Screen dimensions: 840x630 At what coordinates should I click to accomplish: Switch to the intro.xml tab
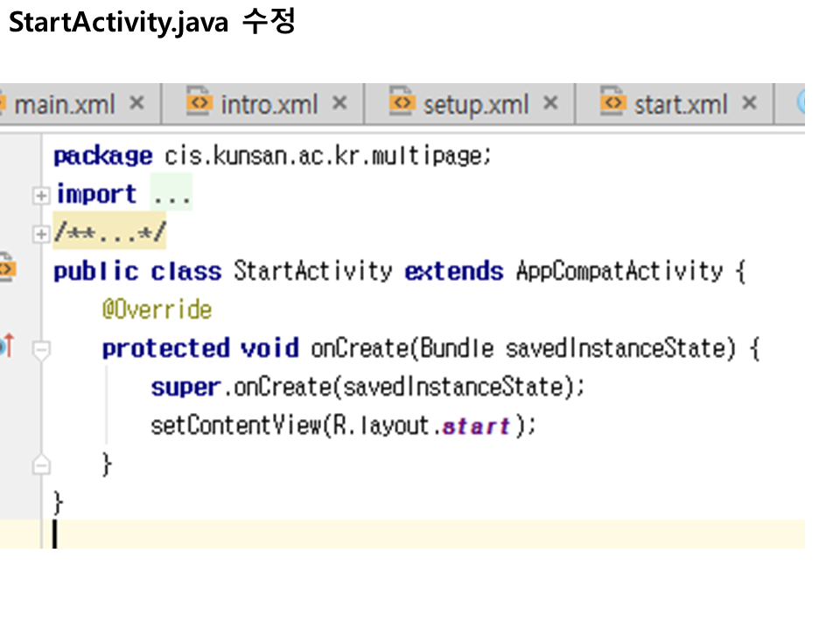coord(269,105)
